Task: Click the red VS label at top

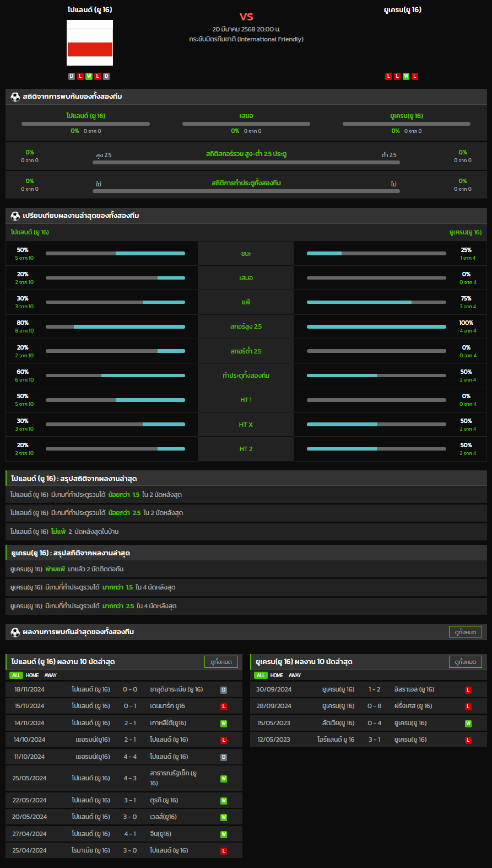Action: coord(246,17)
